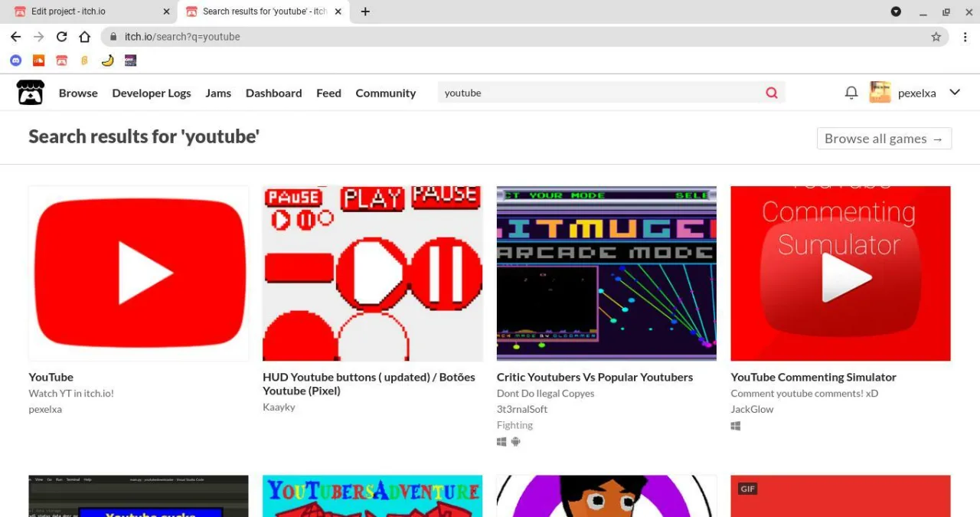This screenshot has width=980, height=517.
Task: Open the YouTube title link
Action: pyautogui.click(x=51, y=377)
